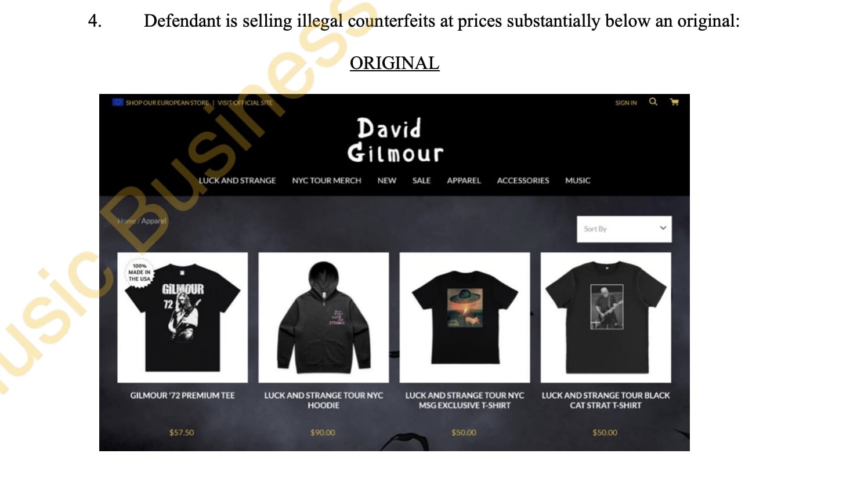The width and height of the screenshot is (868, 486).
Task: Click the Visit Official Site link
Action: pyautogui.click(x=245, y=103)
